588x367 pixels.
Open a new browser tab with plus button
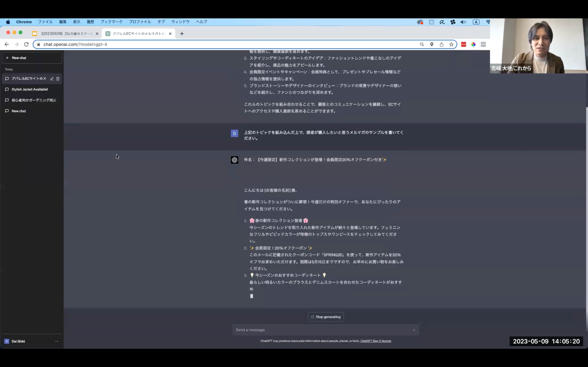(182, 34)
